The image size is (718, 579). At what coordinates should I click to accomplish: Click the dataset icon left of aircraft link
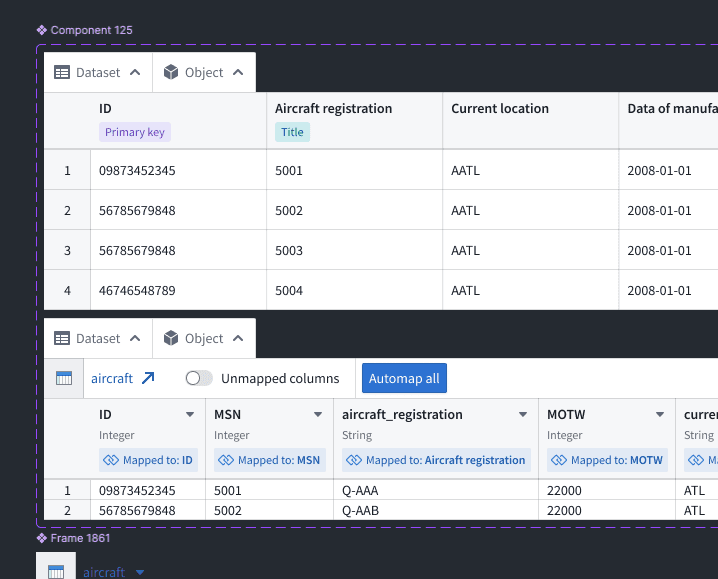pyautogui.click(x=64, y=378)
